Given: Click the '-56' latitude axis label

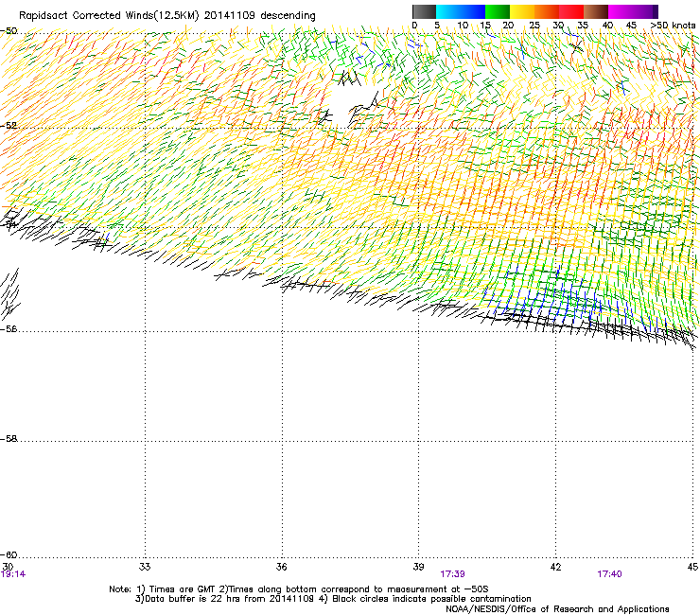Looking at the screenshot, I should click(x=9, y=329).
